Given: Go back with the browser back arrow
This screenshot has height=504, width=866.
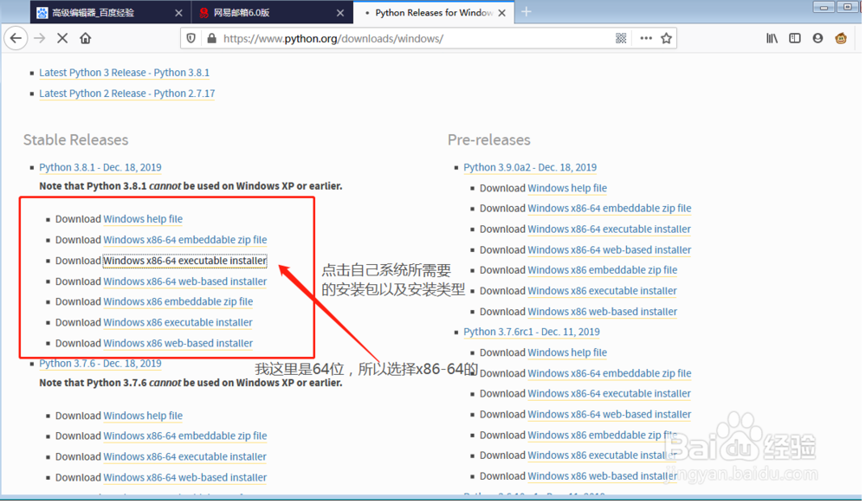Looking at the screenshot, I should (x=16, y=39).
